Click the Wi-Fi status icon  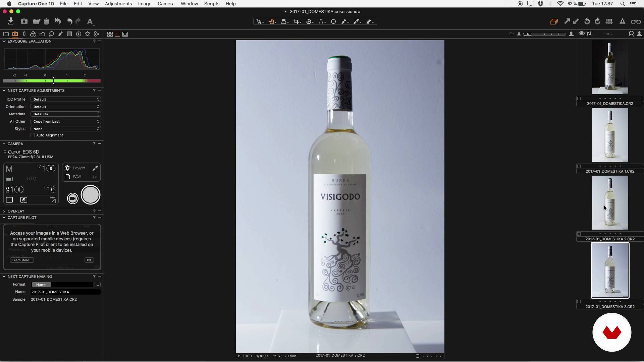point(560,4)
